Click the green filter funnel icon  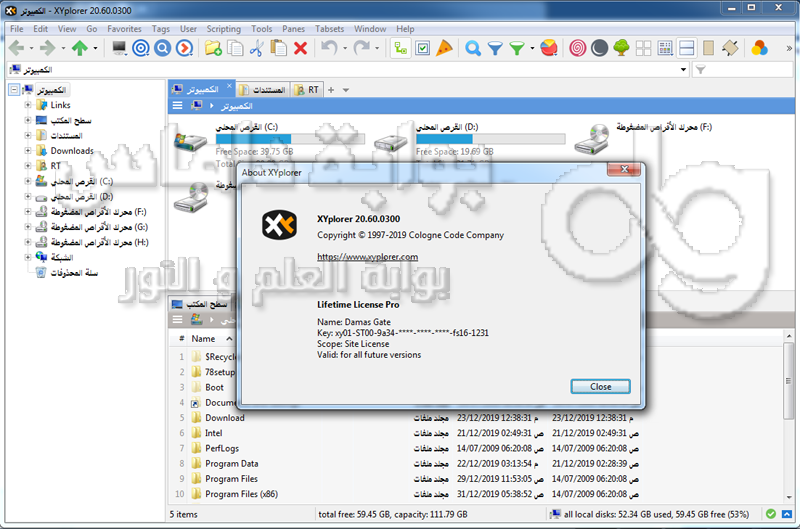point(517,48)
